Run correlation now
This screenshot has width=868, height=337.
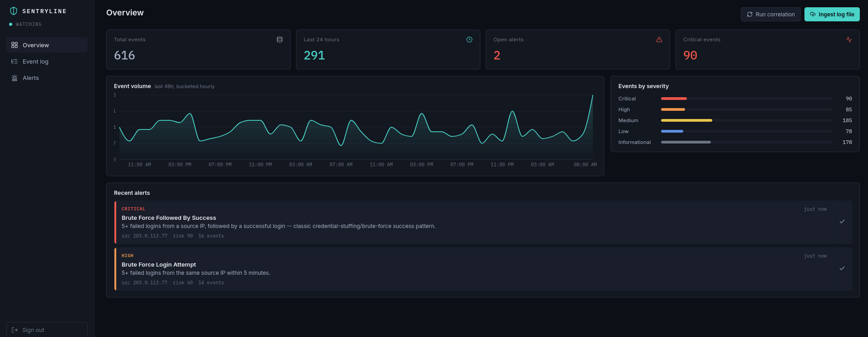coord(771,14)
